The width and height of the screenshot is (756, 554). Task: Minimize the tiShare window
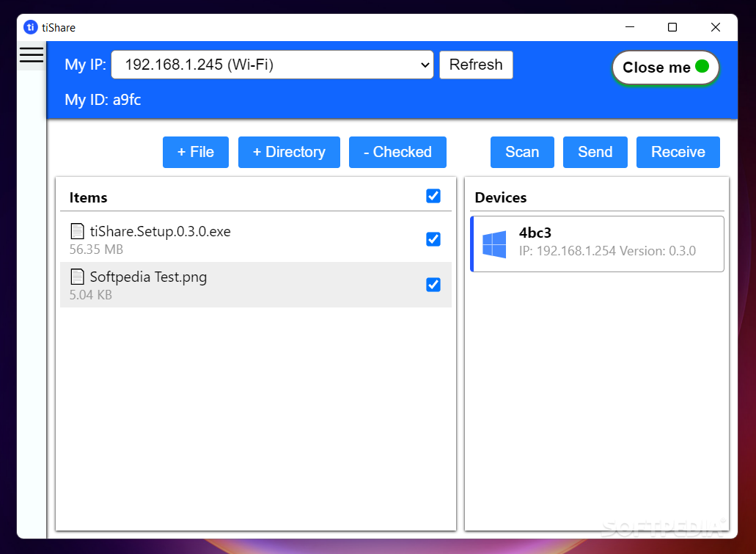[630, 27]
